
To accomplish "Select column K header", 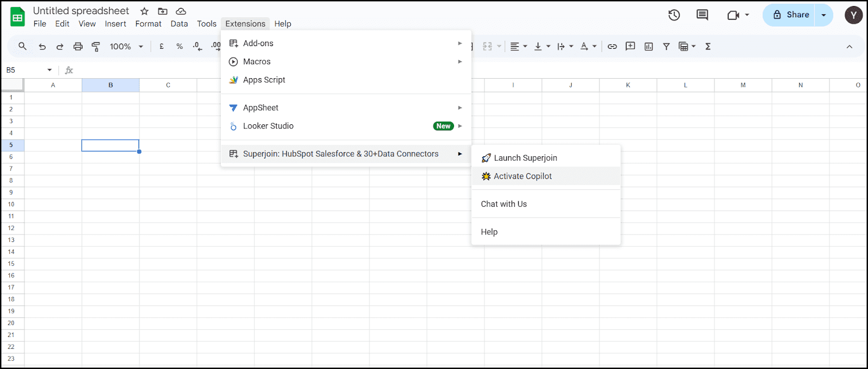I will click(628, 85).
